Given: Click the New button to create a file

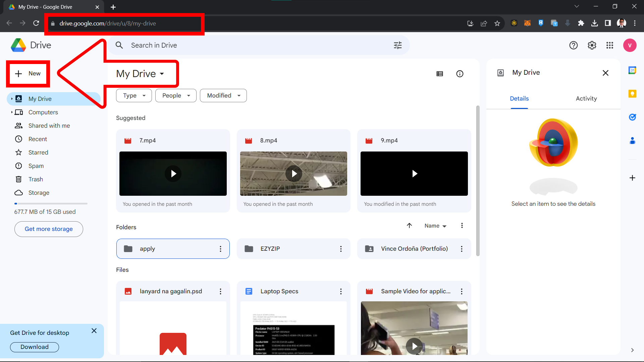Looking at the screenshot, I should coord(28,73).
